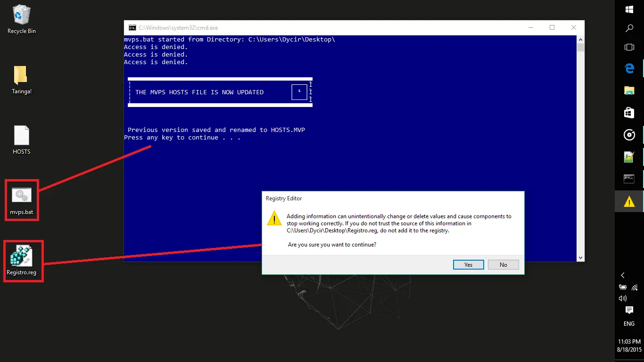Image resolution: width=644 pixels, height=362 pixels.
Task: Click 'Press any key to continue' text
Action: [x=182, y=138]
